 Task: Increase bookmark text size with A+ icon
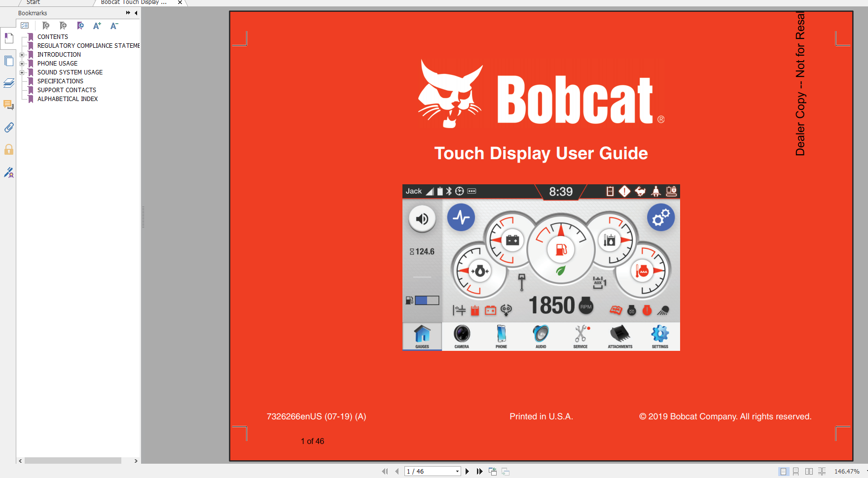pyautogui.click(x=97, y=26)
